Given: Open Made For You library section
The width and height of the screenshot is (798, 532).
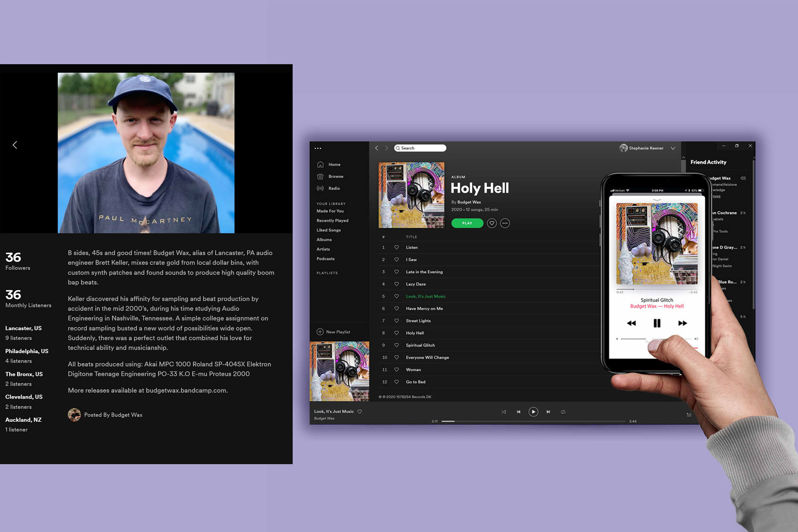Looking at the screenshot, I should coord(330,211).
